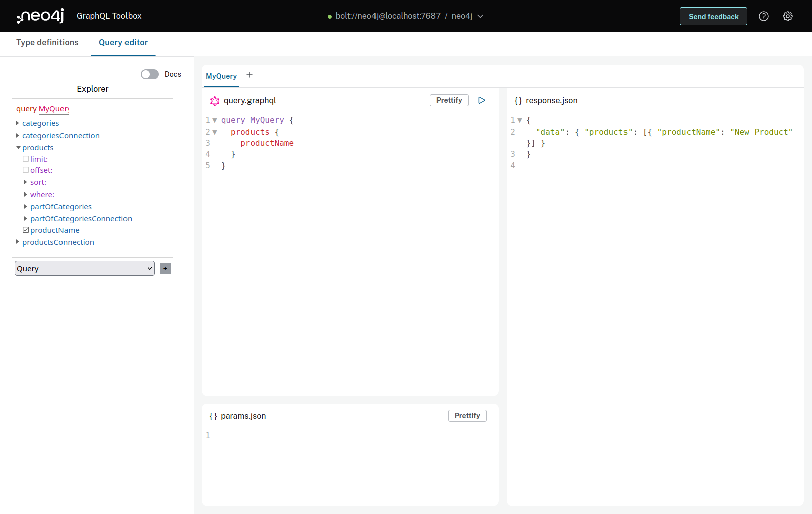The image size is (812, 514).
Task: Check the limit argument checkbox
Action: 26,159
